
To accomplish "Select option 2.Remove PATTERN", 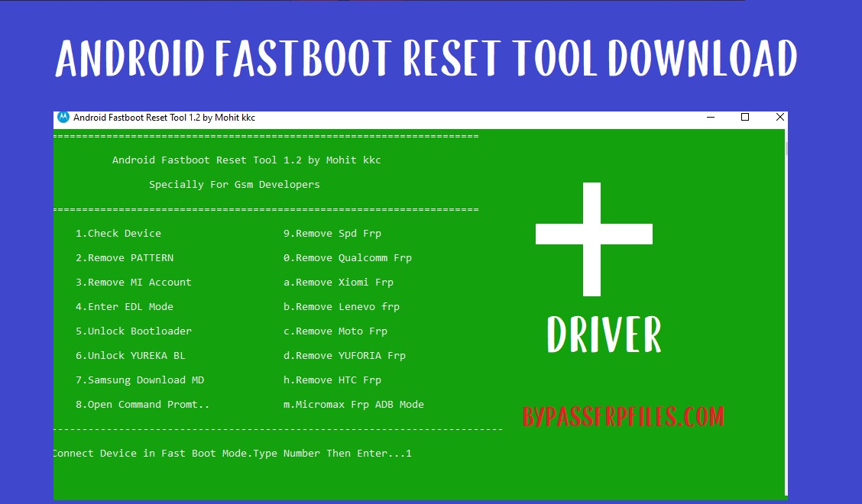I will [125, 257].
